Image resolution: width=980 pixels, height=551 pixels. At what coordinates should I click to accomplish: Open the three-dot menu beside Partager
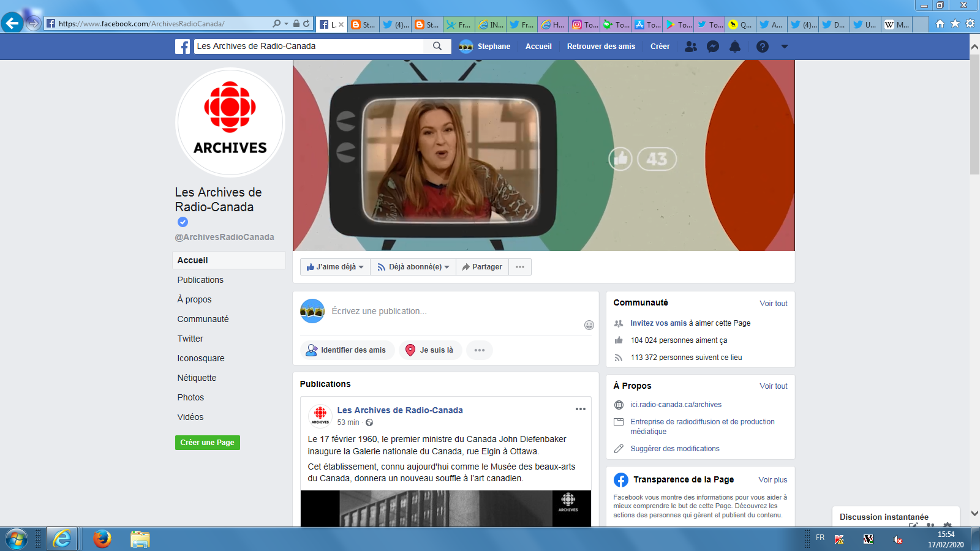tap(520, 267)
